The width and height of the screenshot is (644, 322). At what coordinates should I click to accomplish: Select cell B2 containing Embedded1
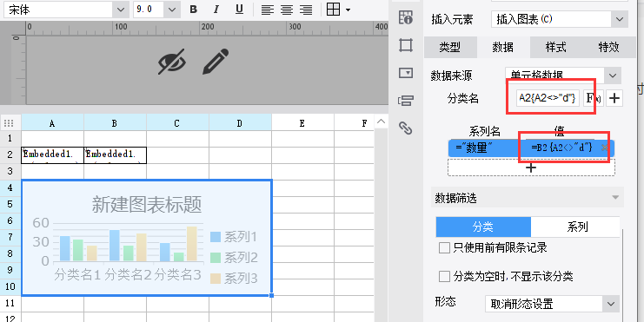coord(115,155)
